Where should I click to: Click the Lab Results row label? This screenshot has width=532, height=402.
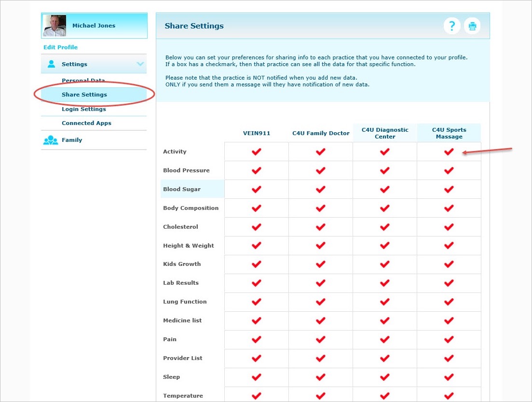tap(181, 283)
